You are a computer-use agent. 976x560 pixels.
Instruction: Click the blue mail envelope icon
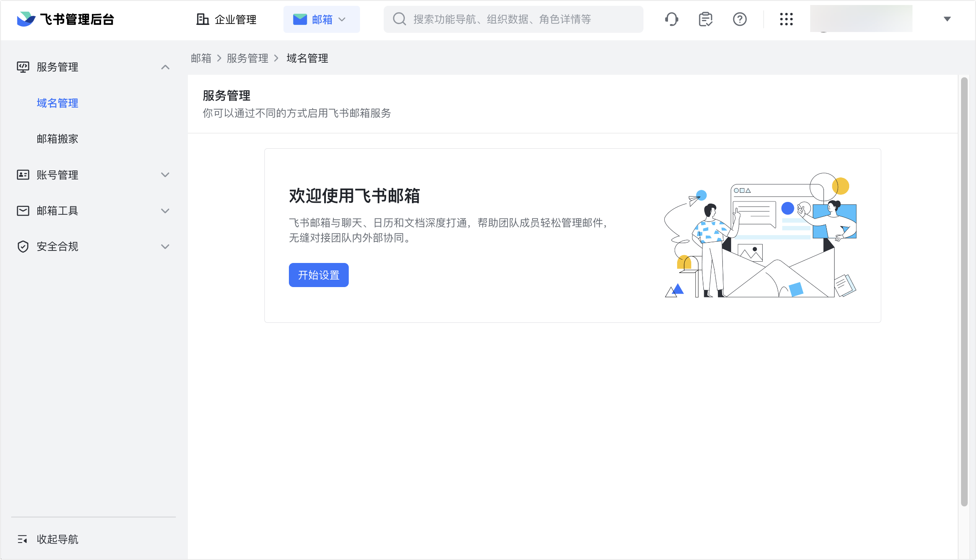point(300,19)
